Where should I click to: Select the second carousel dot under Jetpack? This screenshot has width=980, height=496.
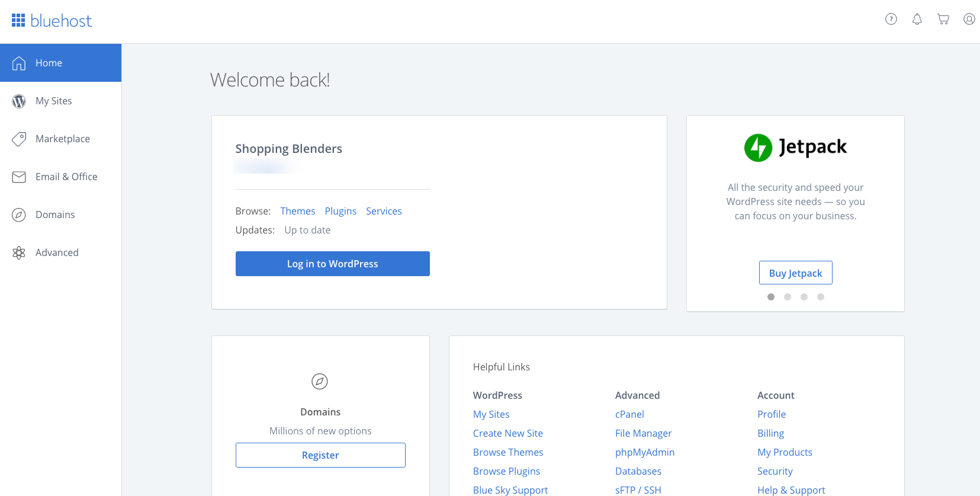click(x=788, y=297)
